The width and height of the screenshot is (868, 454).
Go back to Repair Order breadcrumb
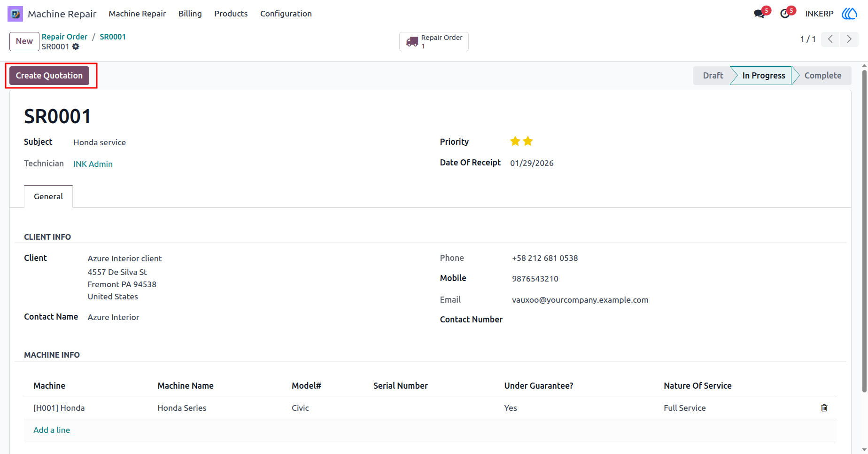pos(64,37)
